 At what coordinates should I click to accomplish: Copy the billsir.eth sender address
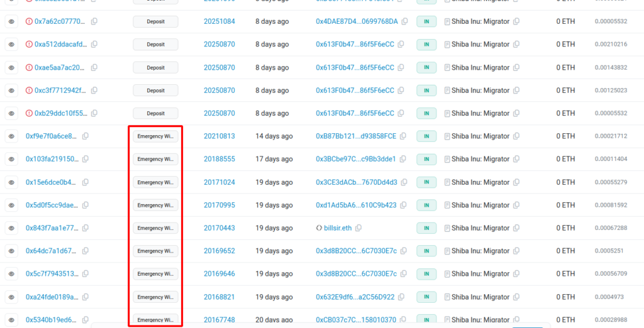pos(358,228)
